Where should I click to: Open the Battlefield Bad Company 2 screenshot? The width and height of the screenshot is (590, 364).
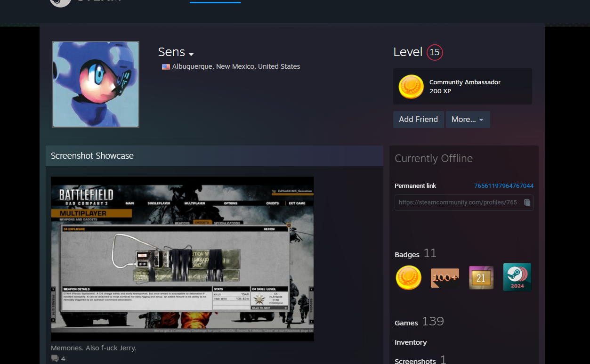point(182,259)
